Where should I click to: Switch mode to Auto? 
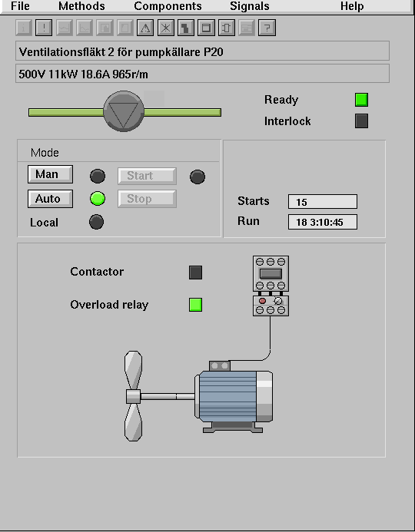[x=50, y=199]
